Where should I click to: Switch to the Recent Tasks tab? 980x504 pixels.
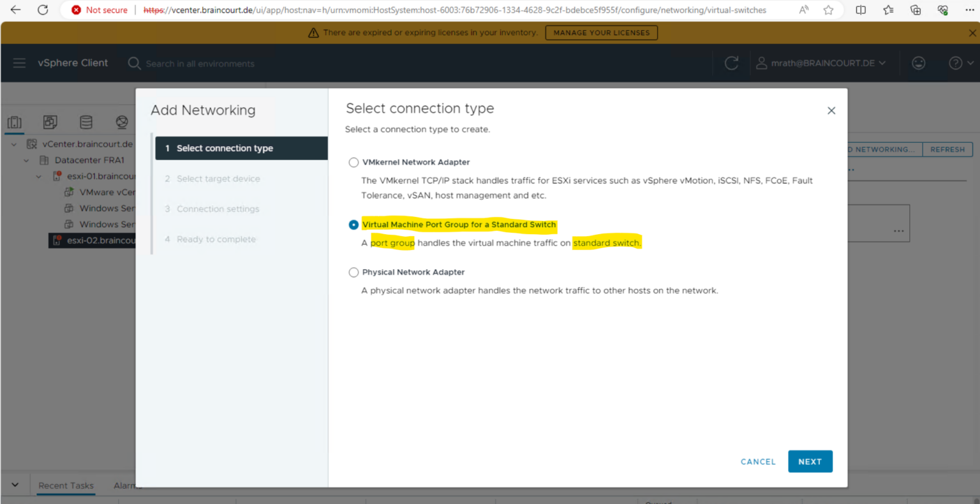(x=66, y=485)
